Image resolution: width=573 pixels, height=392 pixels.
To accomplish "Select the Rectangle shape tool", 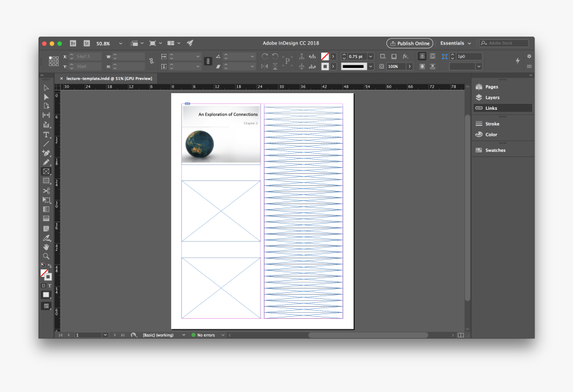I will [x=46, y=180].
